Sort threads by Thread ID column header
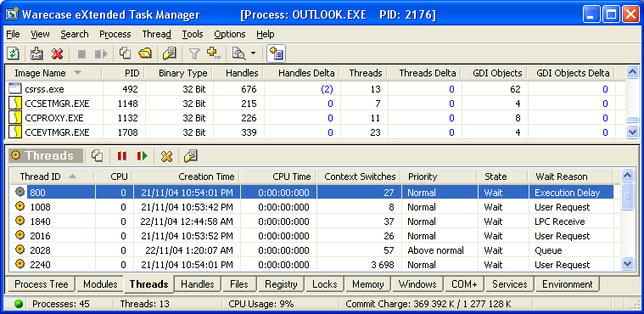 pos(52,177)
